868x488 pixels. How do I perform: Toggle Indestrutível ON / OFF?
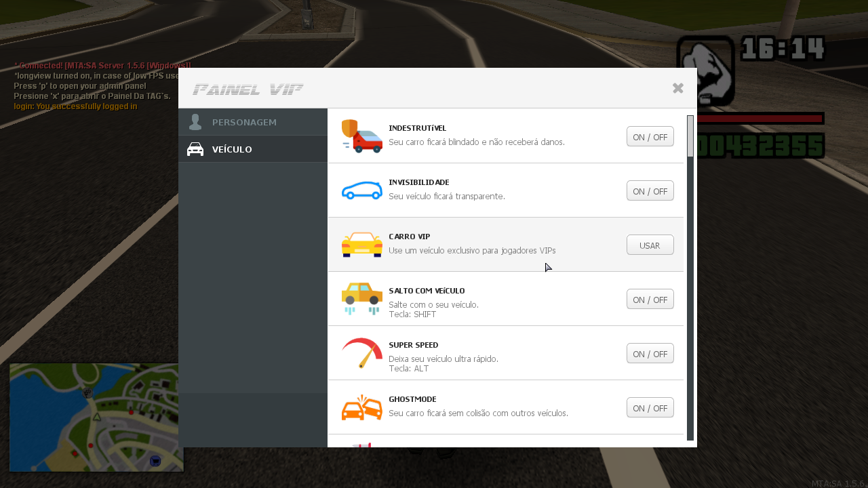coord(650,136)
